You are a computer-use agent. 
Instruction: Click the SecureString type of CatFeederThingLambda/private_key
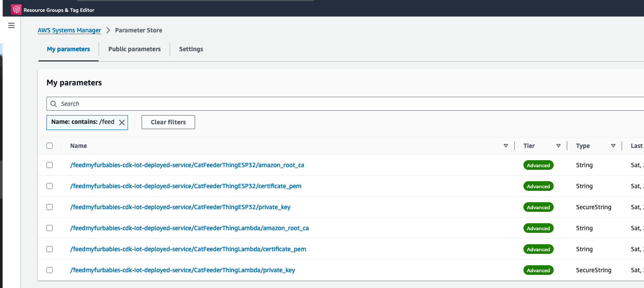tap(594, 270)
